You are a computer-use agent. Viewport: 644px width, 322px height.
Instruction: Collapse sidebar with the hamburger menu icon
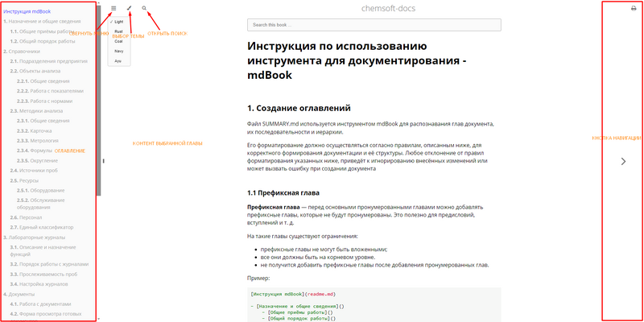[x=114, y=8]
